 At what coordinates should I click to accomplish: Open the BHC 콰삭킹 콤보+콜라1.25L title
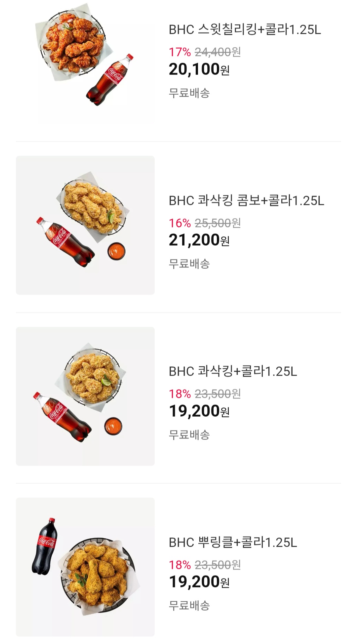pyautogui.click(x=246, y=201)
